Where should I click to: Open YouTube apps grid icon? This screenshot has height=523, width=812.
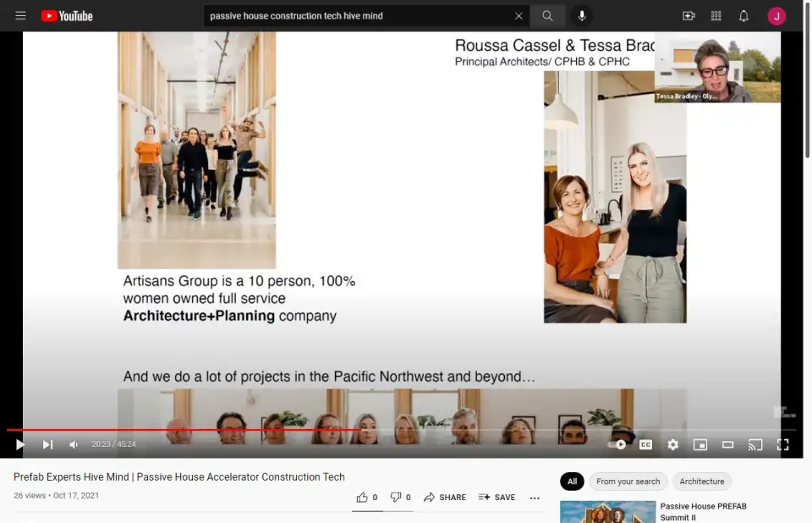click(x=716, y=16)
